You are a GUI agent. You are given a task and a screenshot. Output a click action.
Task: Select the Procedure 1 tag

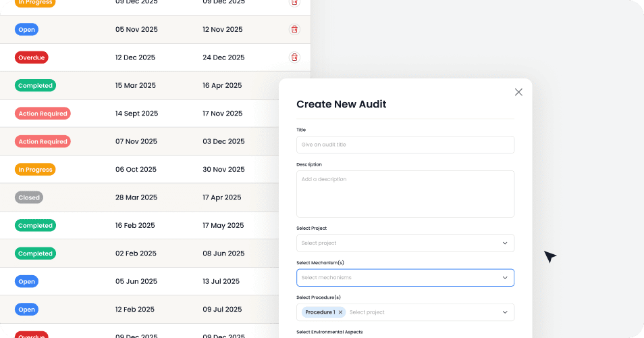click(x=323, y=312)
